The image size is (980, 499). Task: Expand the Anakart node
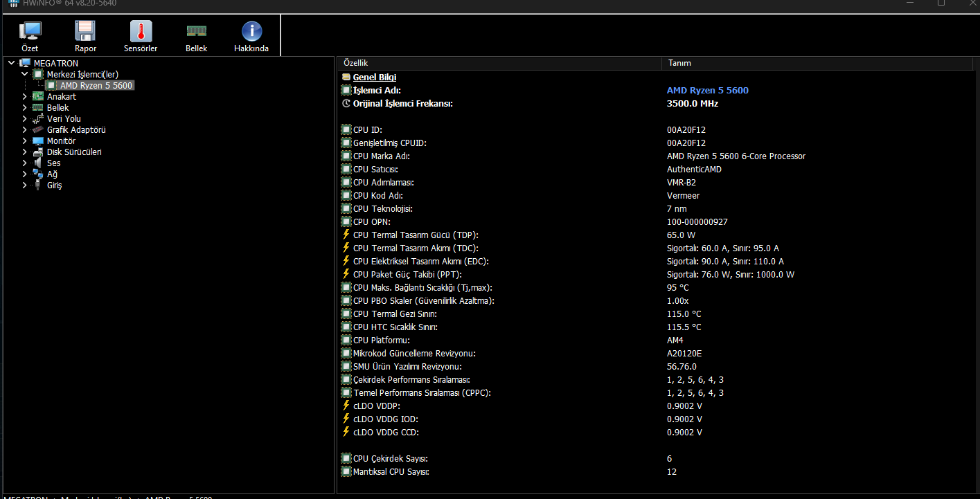coord(24,96)
